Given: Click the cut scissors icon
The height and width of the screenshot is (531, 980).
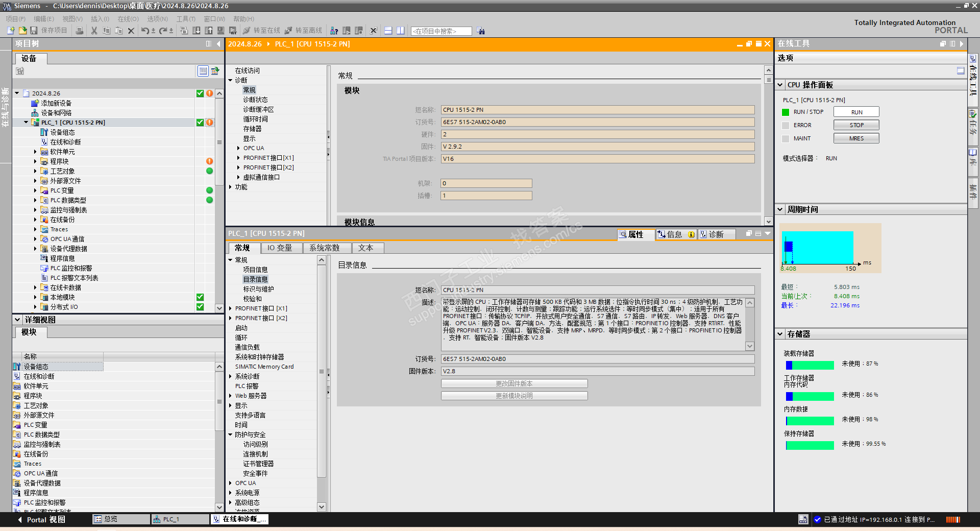Looking at the screenshot, I should point(94,31).
